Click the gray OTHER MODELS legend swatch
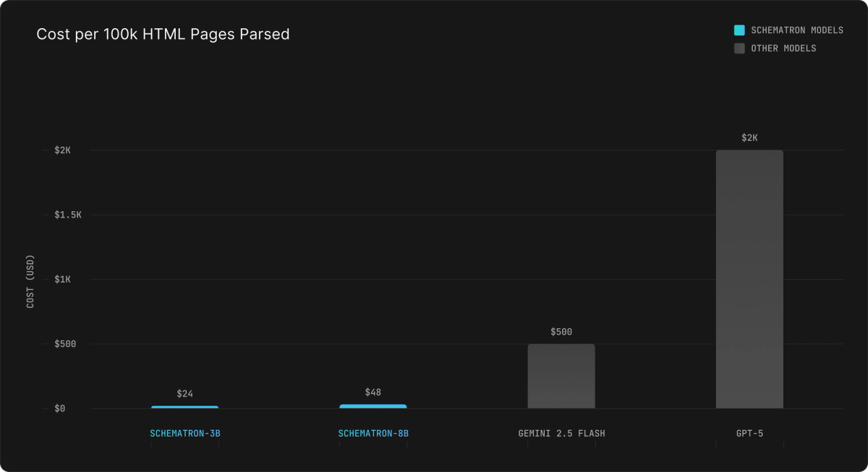Screen dimensions: 868x472 tap(739, 48)
